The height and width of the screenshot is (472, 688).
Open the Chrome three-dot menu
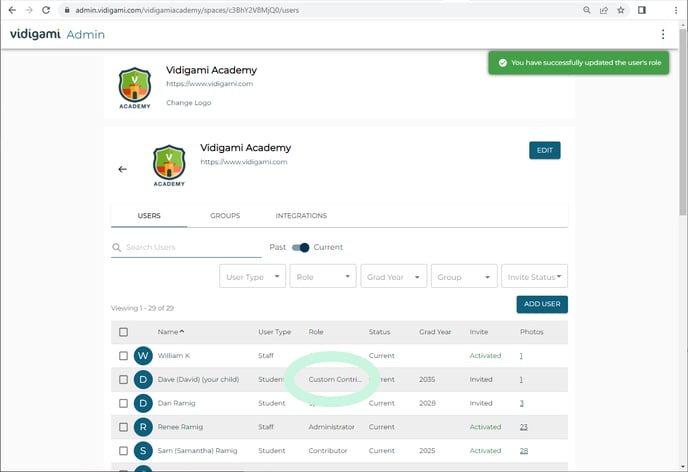pyautogui.click(x=676, y=10)
